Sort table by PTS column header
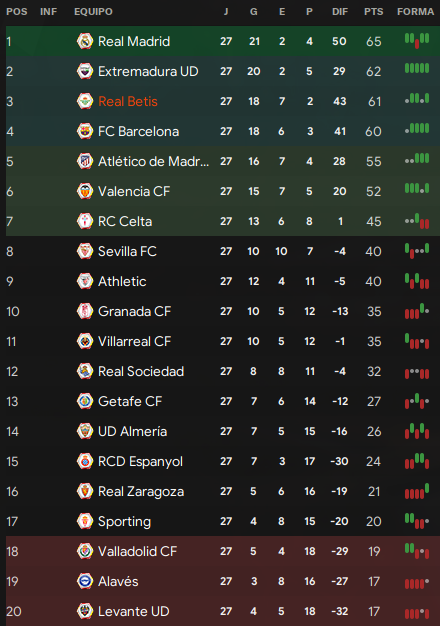The image size is (440, 626). [x=373, y=12]
